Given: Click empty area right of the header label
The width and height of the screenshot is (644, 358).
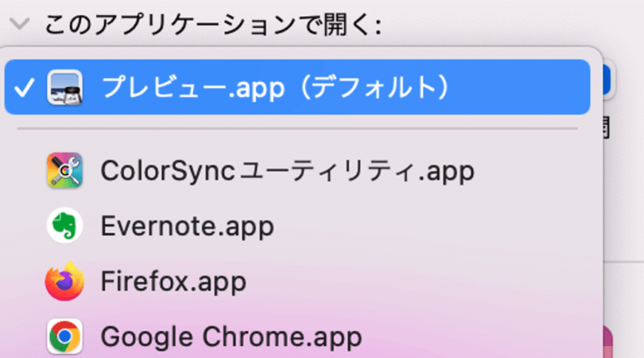Looking at the screenshot, I should point(509,25).
